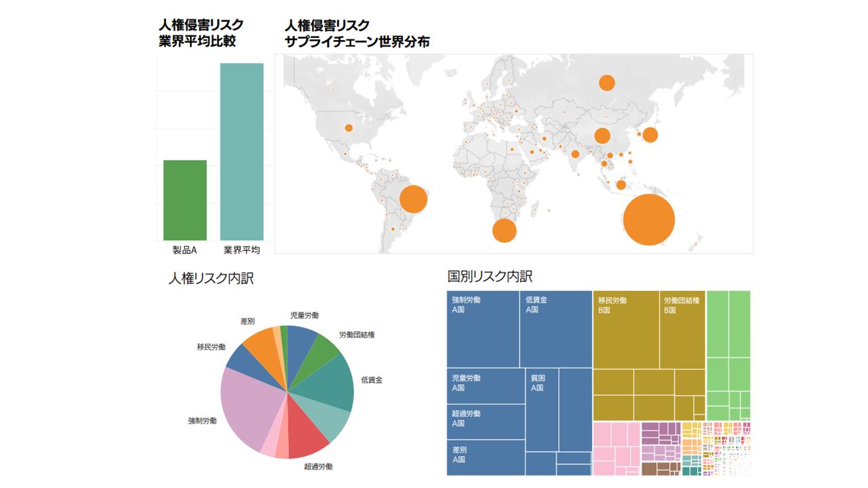The width and height of the screenshot is (868, 488).
Task: Click the bubble over Japan on the map
Action: [x=650, y=134]
